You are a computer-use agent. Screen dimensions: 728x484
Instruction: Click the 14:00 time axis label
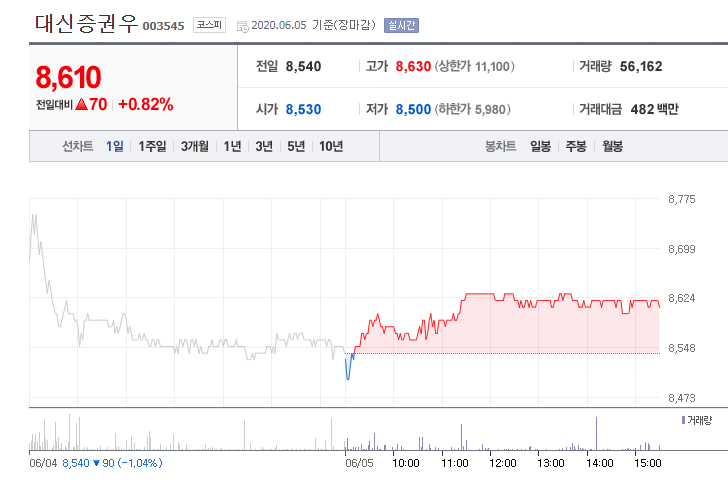click(599, 463)
